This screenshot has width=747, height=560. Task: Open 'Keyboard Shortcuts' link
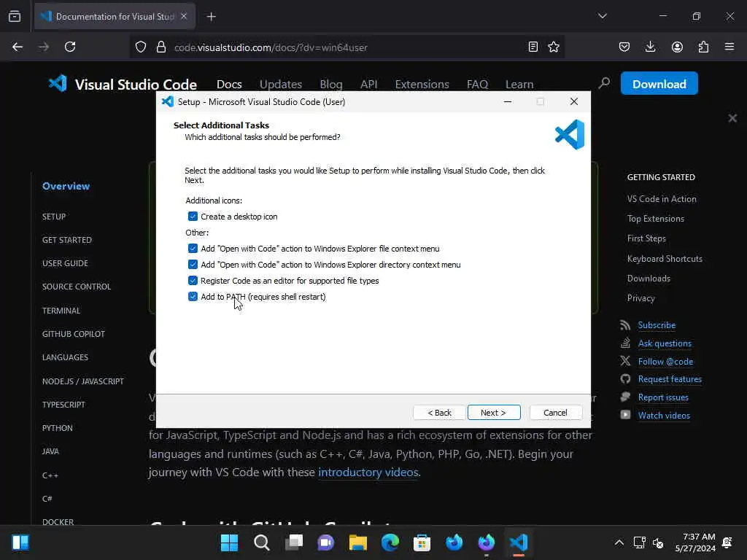665,259
